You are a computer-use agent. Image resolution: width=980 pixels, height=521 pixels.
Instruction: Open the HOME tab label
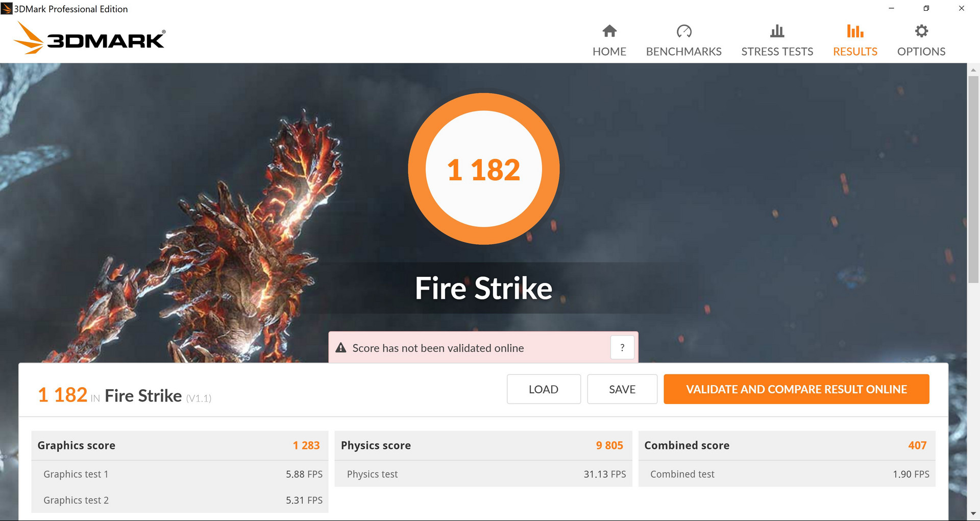click(x=609, y=52)
